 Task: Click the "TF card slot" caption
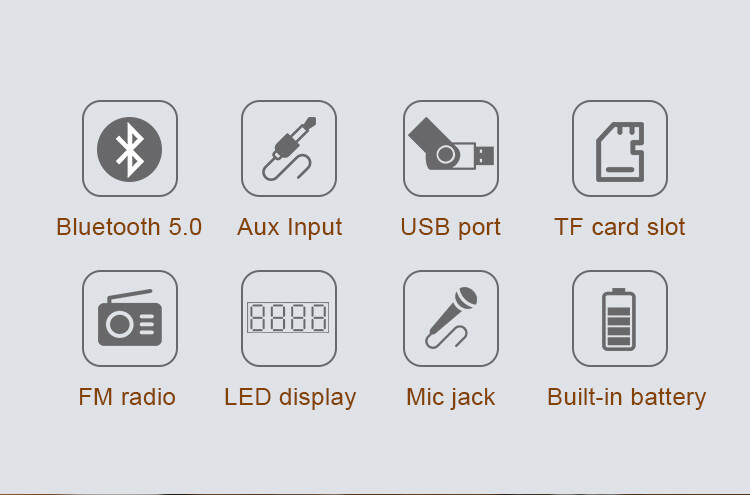[620, 227]
